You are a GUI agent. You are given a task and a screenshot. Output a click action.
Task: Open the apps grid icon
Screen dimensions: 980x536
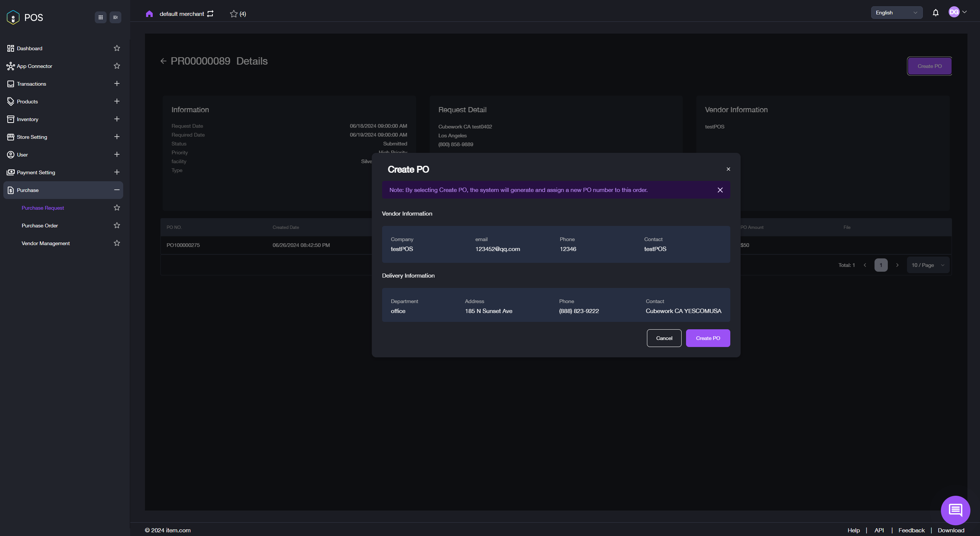pos(100,17)
